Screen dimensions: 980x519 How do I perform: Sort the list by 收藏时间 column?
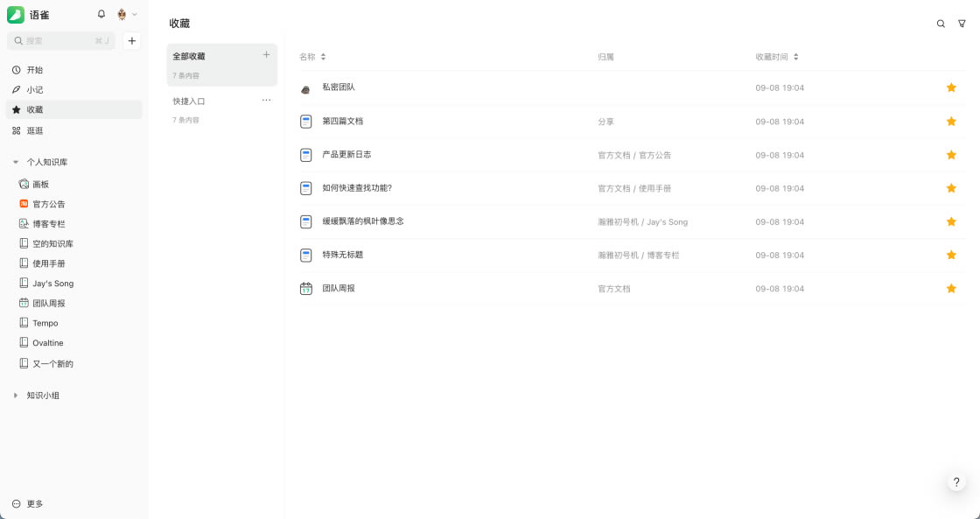[776, 57]
